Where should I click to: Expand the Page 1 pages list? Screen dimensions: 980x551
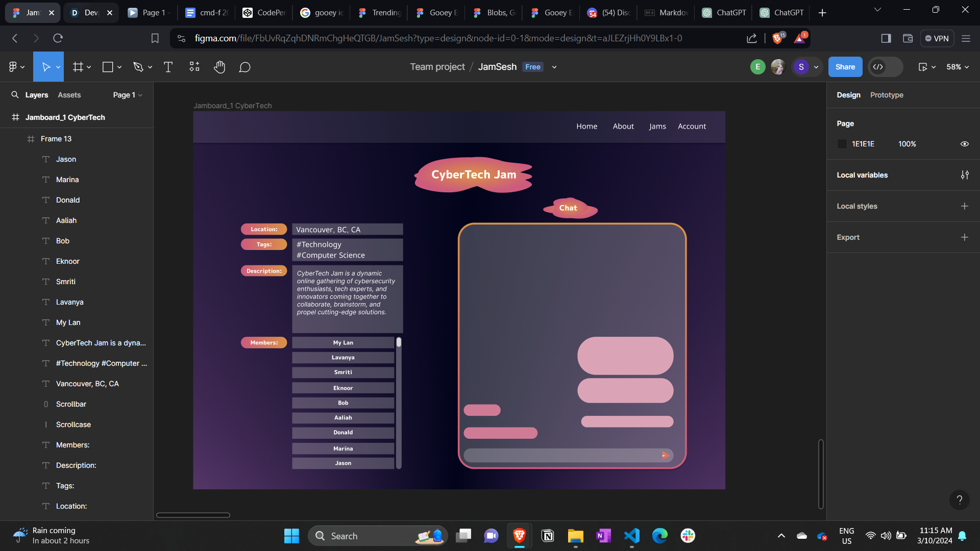click(128, 95)
